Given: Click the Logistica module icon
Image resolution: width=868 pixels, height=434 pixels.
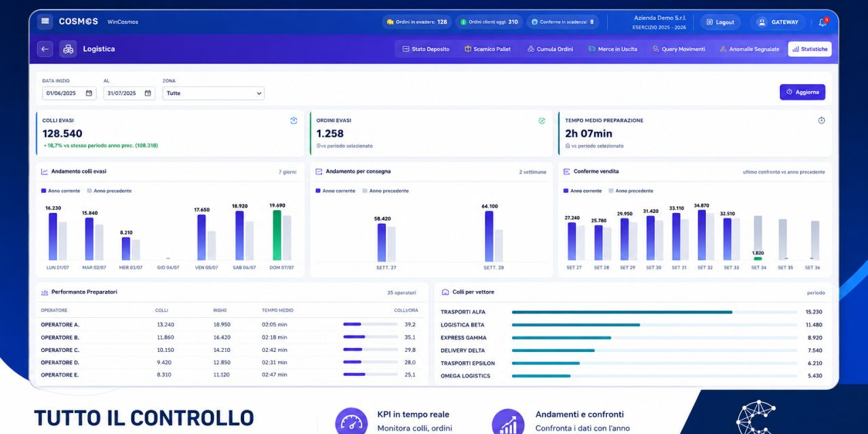Looking at the screenshot, I should click(68, 49).
